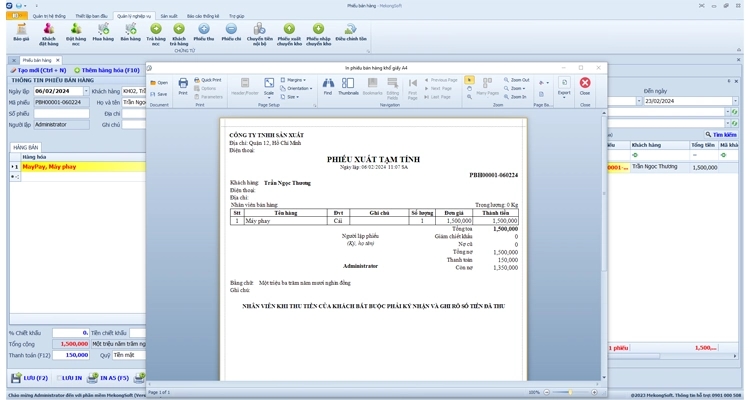Click the LƯU (F2) save button
The image size is (750, 400).
point(30,378)
